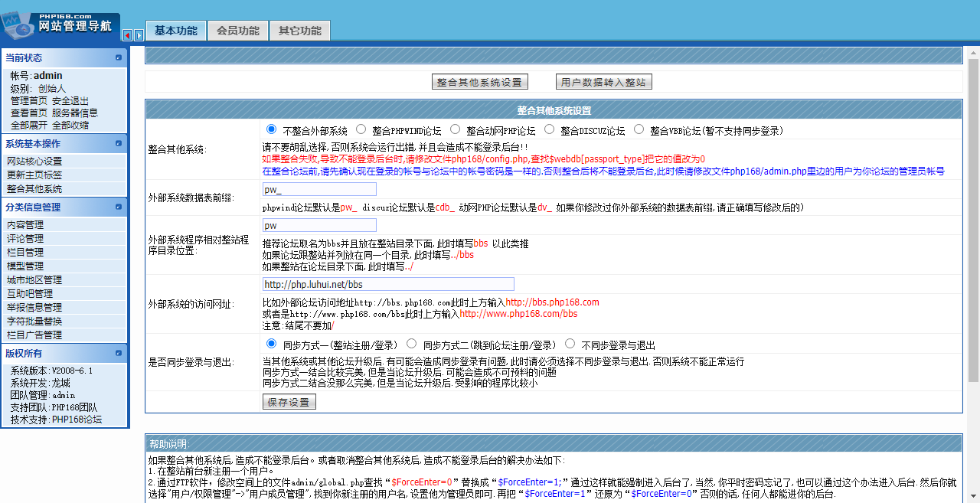The image size is (980, 503).
Task: Select 整合PHPWIND论坛 radio option
Action: 361,129
